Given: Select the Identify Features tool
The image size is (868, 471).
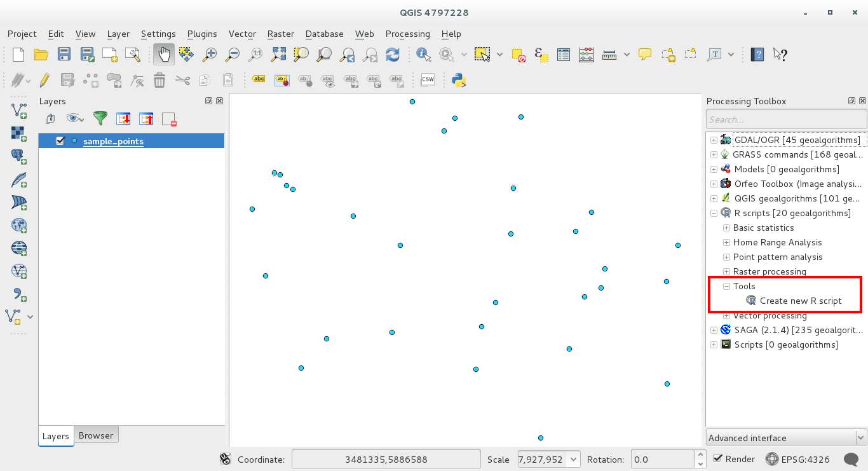Looking at the screenshot, I should click(x=423, y=55).
